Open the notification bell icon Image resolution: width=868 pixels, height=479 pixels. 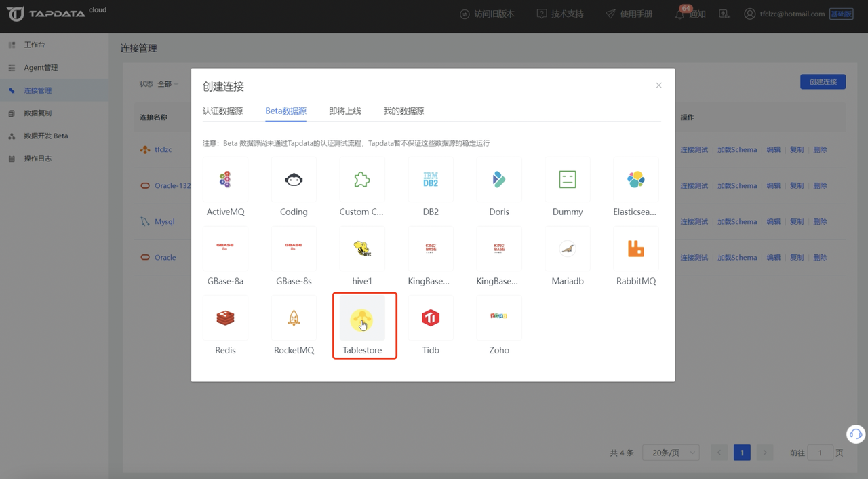click(680, 14)
